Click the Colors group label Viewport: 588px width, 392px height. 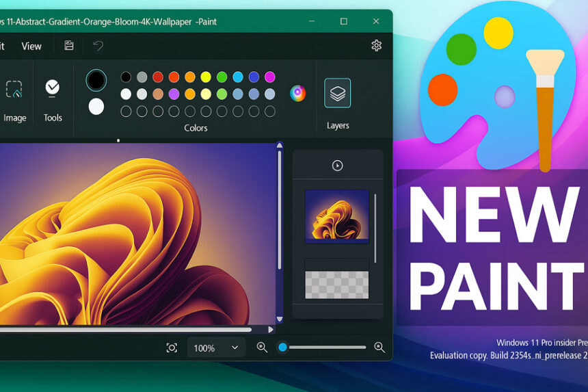click(196, 128)
